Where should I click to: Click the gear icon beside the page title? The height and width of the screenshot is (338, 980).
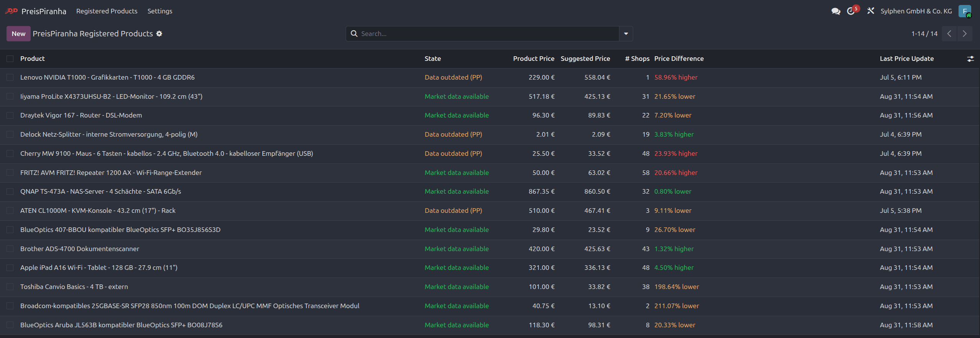(159, 34)
